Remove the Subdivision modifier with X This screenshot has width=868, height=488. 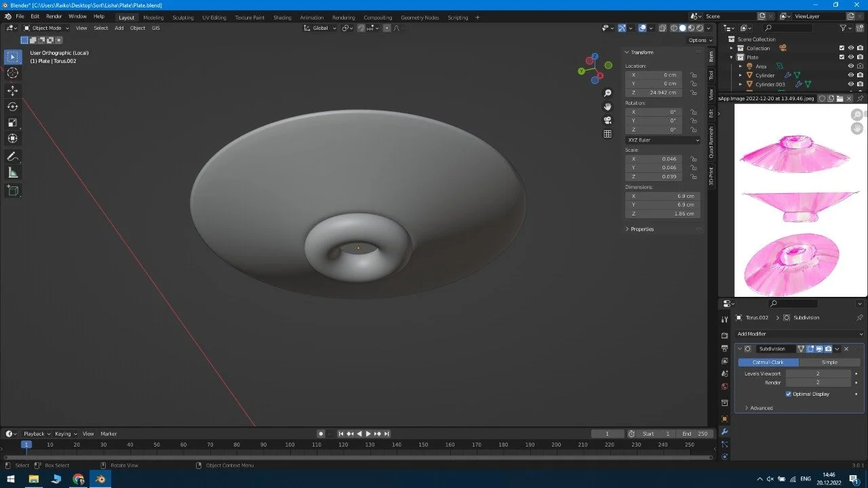tap(846, 349)
